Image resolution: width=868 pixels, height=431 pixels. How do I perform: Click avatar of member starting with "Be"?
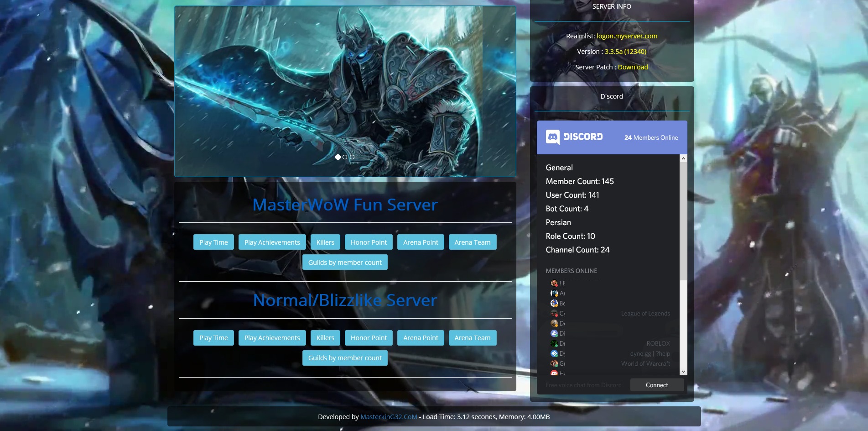pos(554,303)
